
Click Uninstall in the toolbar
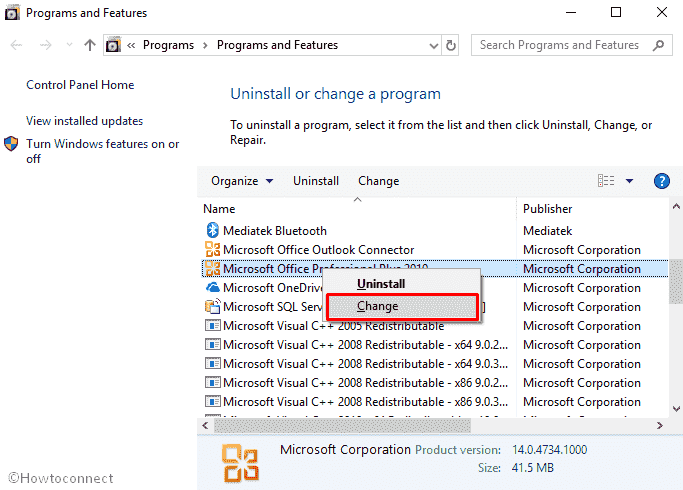(316, 181)
